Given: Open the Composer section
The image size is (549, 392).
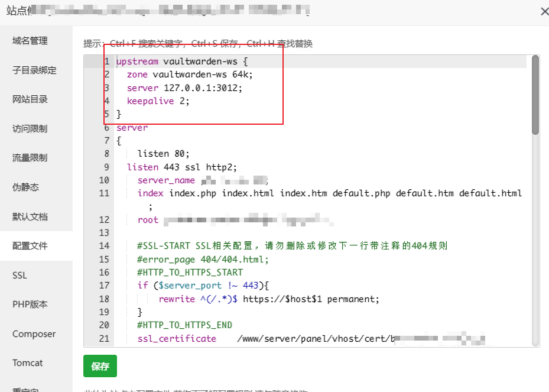Looking at the screenshot, I should pyautogui.click(x=34, y=333).
